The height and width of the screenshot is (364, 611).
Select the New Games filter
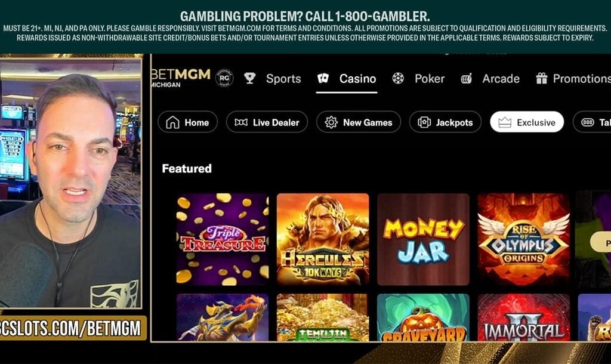(x=359, y=122)
